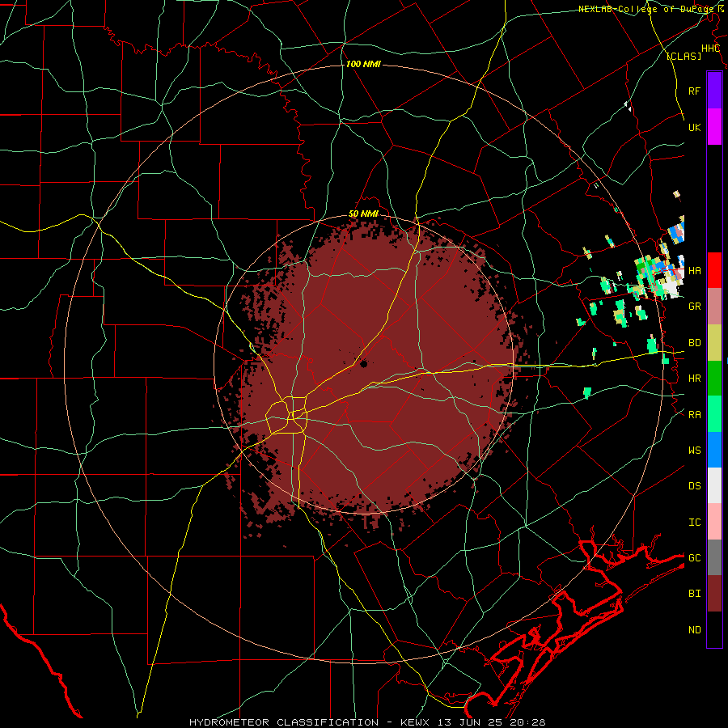Image resolution: width=728 pixels, height=728 pixels.
Task: Click the mint green RA legend swatch
Action: pyautogui.click(x=714, y=414)
